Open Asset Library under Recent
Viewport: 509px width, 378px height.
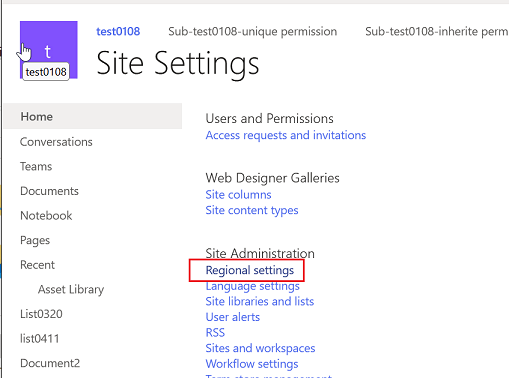(x=71, y=289)
